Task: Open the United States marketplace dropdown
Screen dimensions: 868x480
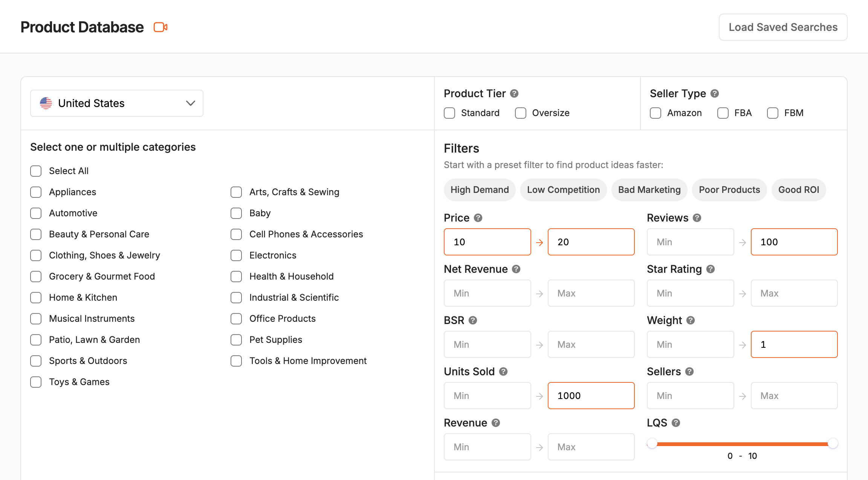Action: [x=117, y=103]
